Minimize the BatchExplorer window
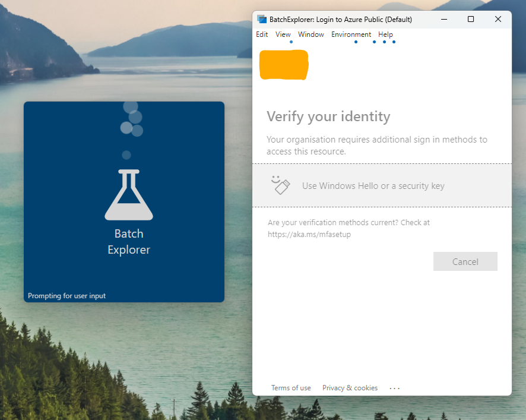The image size is (526, 420). [443, 19]
